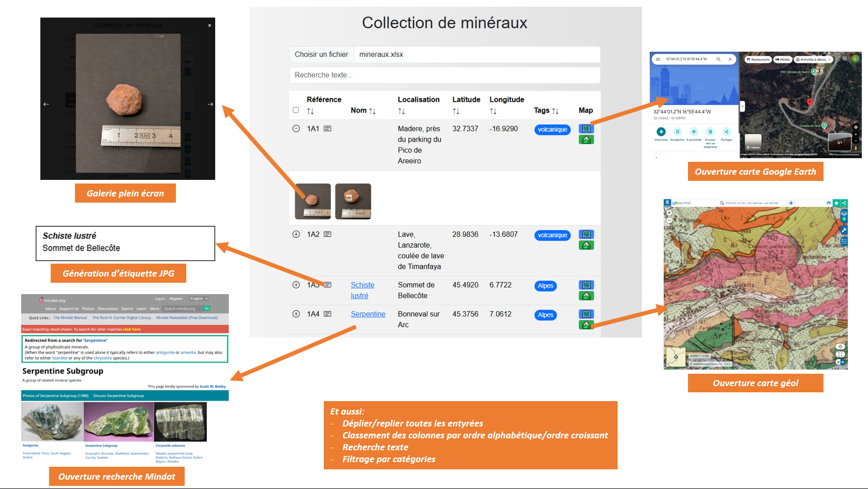
Task: Open first rock thumbnail in gallery
Action: click(312, 201)
